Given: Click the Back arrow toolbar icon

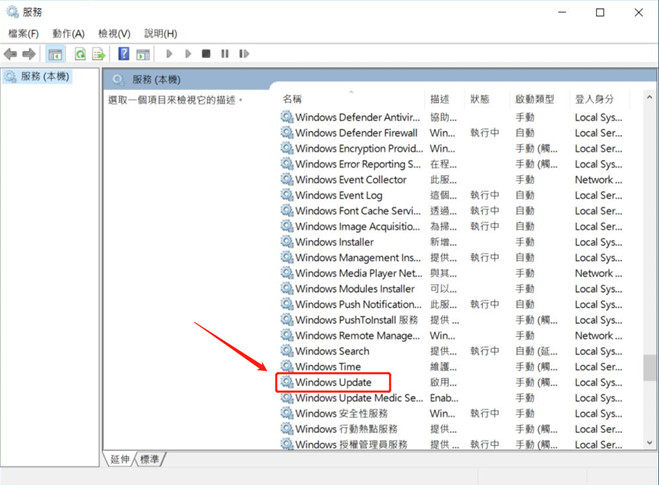Looking at the screenshot, I should [11, 54].
